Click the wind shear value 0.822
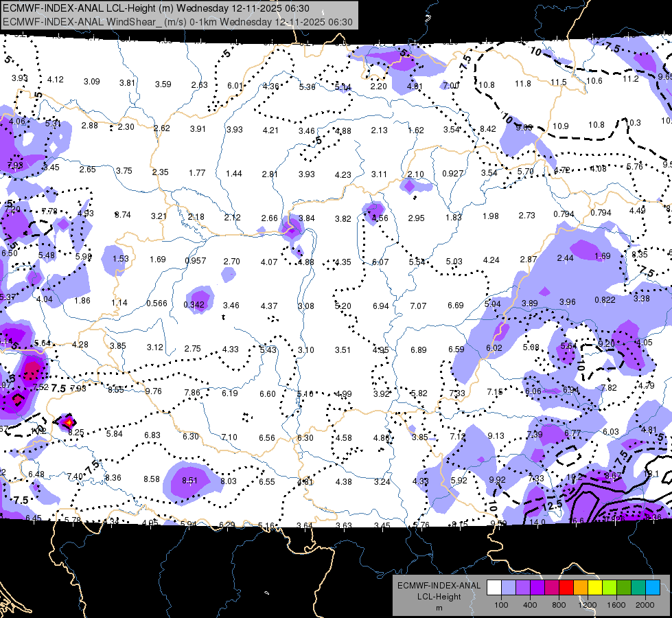 point(605,300)
